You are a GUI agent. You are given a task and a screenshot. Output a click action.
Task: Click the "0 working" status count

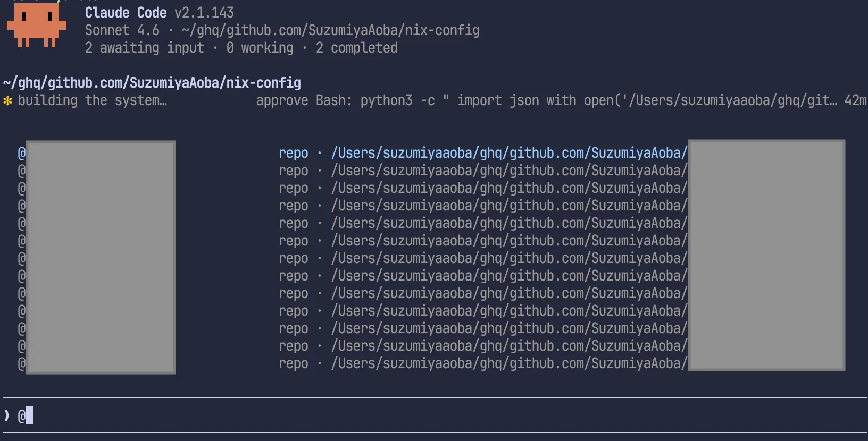click(260, 48)
